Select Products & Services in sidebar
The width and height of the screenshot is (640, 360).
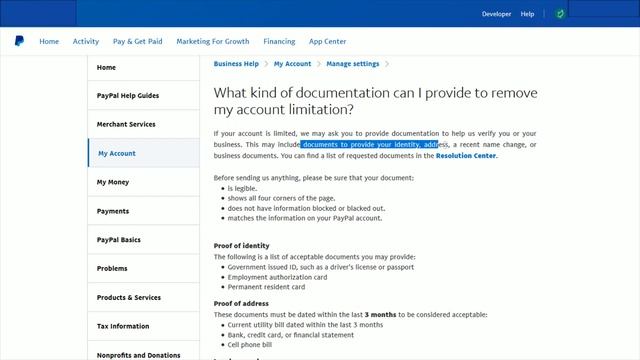click(x=144, y=298)
